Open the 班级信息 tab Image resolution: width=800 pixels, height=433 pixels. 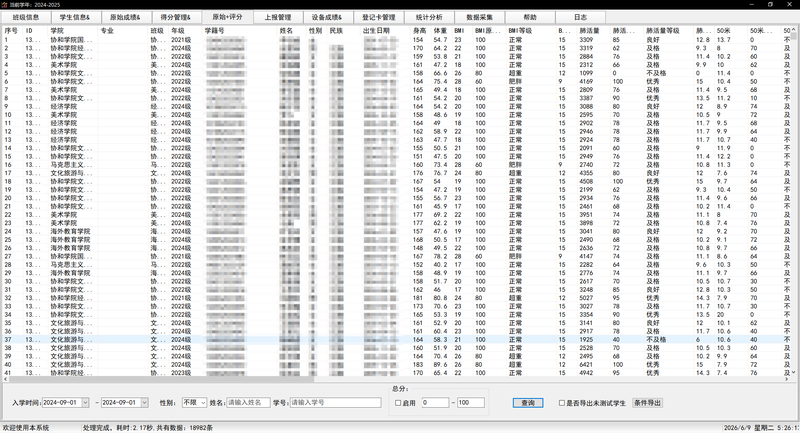pos(26,17)
